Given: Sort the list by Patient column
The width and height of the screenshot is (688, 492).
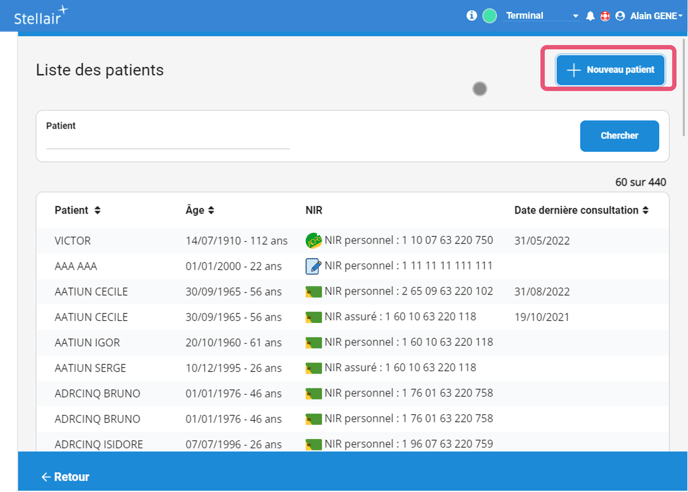Looking at the screenshot, I should point(78,210).
